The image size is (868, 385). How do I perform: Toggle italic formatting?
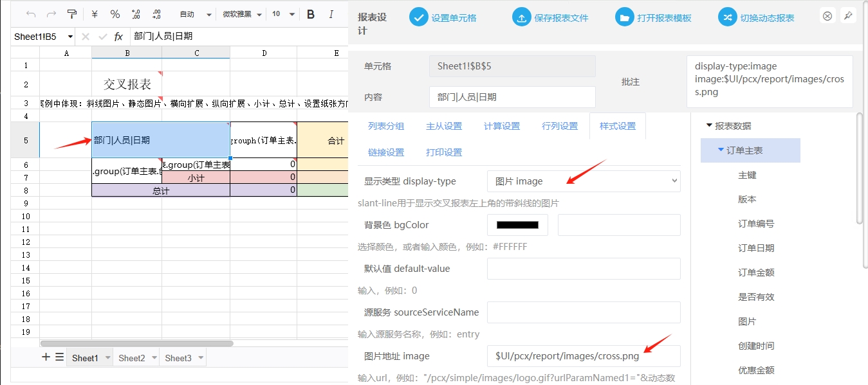pos(331,14)
